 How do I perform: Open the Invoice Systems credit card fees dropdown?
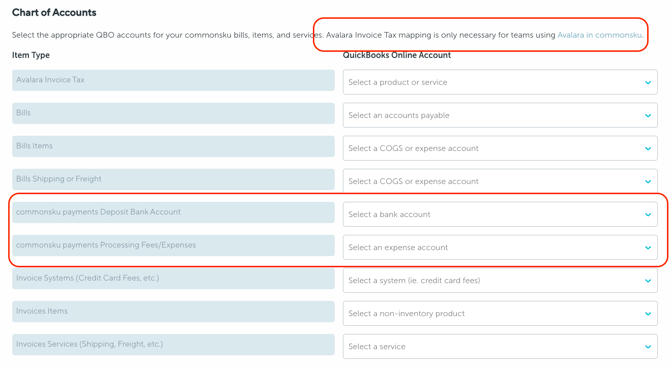tap(500, 280)
